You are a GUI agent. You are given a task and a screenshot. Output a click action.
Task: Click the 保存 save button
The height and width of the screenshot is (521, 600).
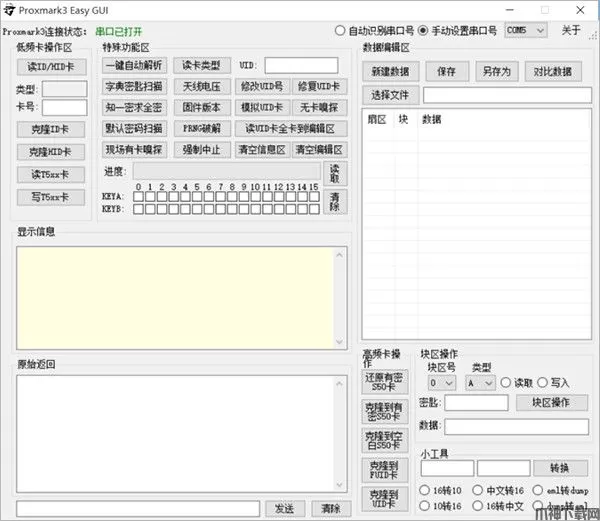pos(447,71)
